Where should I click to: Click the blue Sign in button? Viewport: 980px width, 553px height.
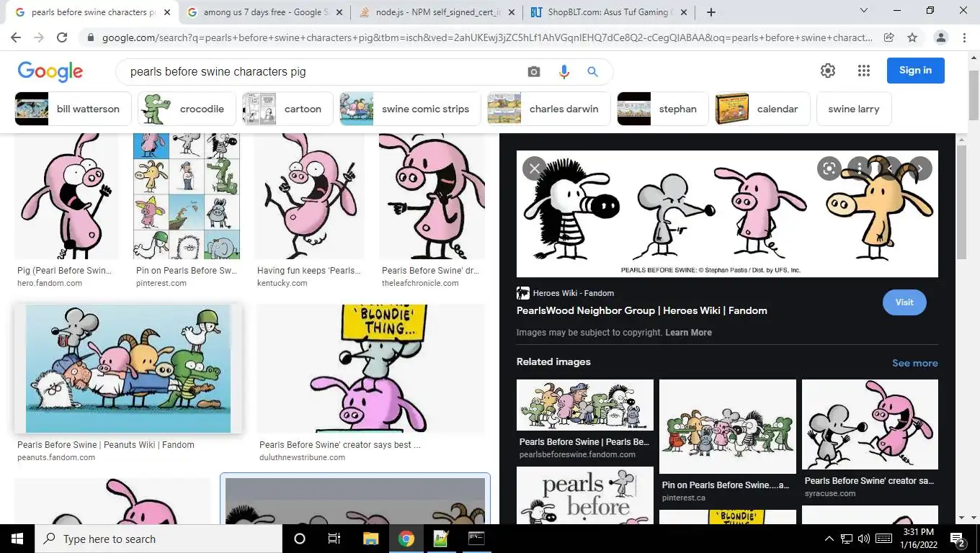(x=916, y=71)
